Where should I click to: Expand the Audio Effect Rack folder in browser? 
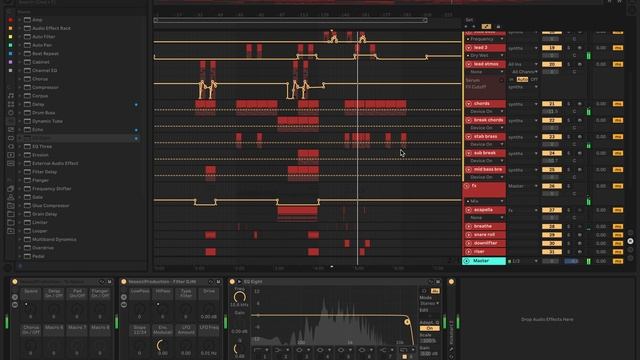click(x=20, y=28)
